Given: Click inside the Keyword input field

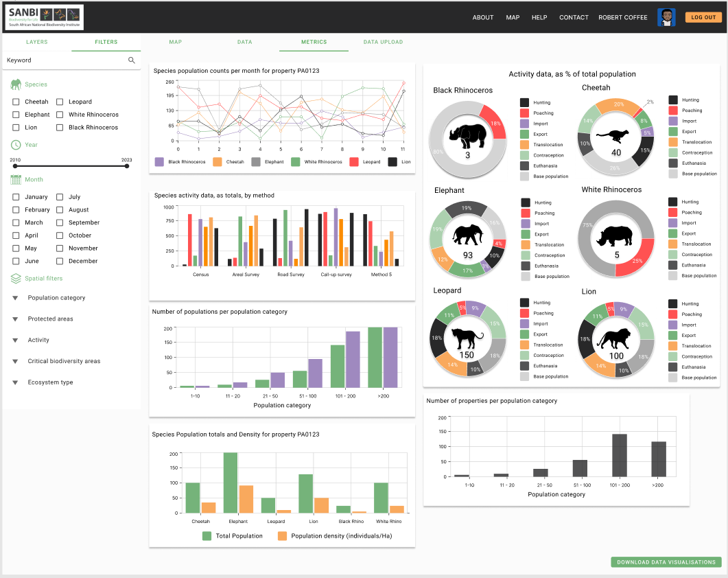Looking at the screenshot, I should click(62, 60).
